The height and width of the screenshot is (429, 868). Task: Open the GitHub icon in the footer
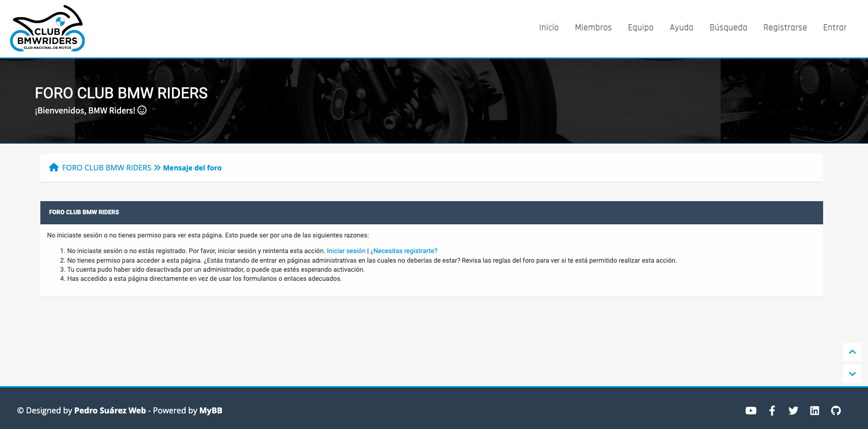point(836,411)
